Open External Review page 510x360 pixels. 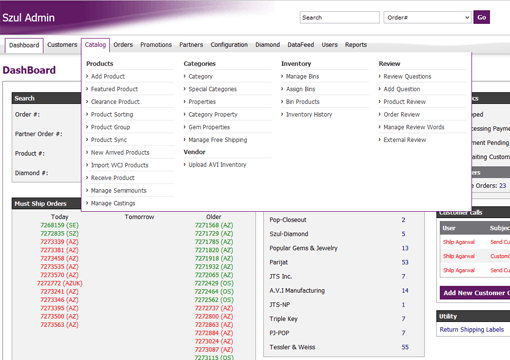point(405,140)
